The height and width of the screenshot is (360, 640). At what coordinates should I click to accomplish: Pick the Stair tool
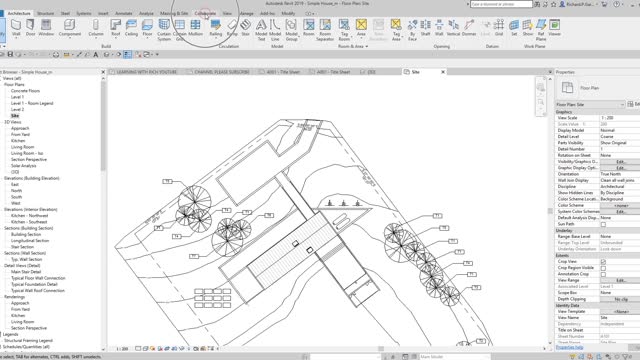tap(245, 28)
